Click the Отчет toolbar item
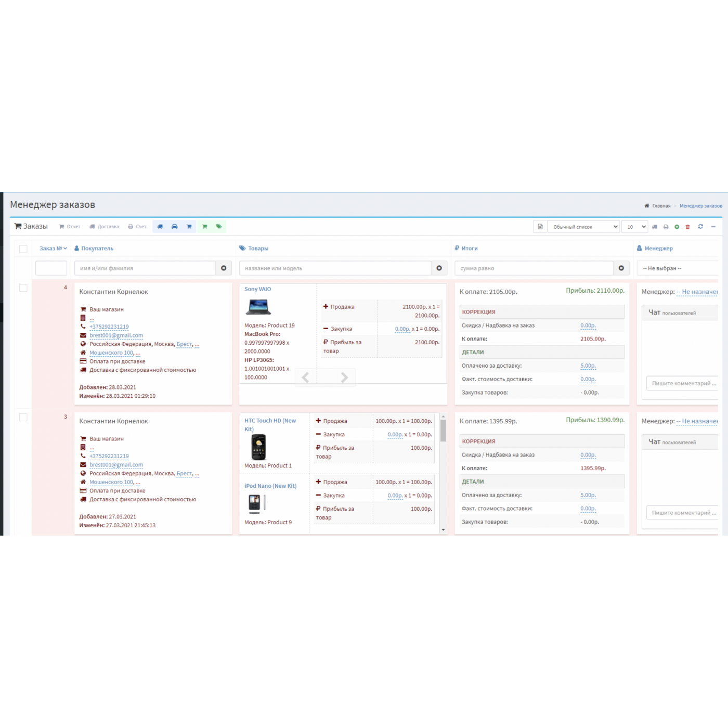Image resolution: width=728 pixels, height=728 pixels. (x=70, y=227)
